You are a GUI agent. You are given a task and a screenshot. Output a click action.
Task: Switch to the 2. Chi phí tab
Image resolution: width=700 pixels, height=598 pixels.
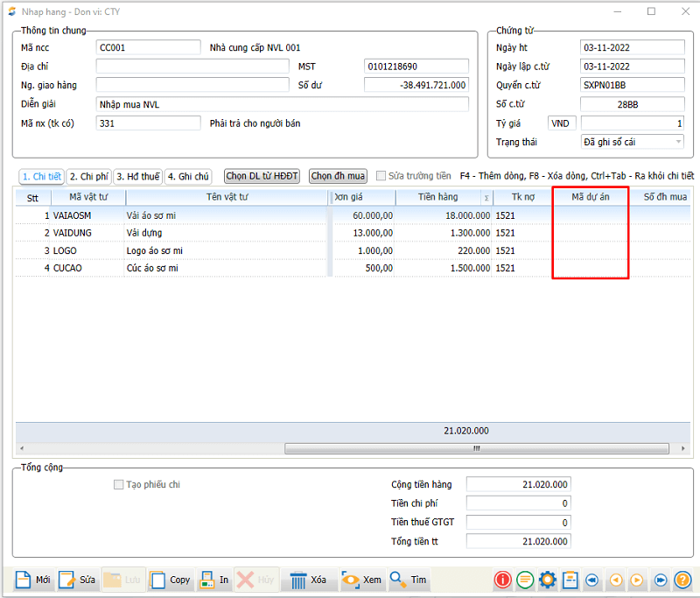(89, 176)
